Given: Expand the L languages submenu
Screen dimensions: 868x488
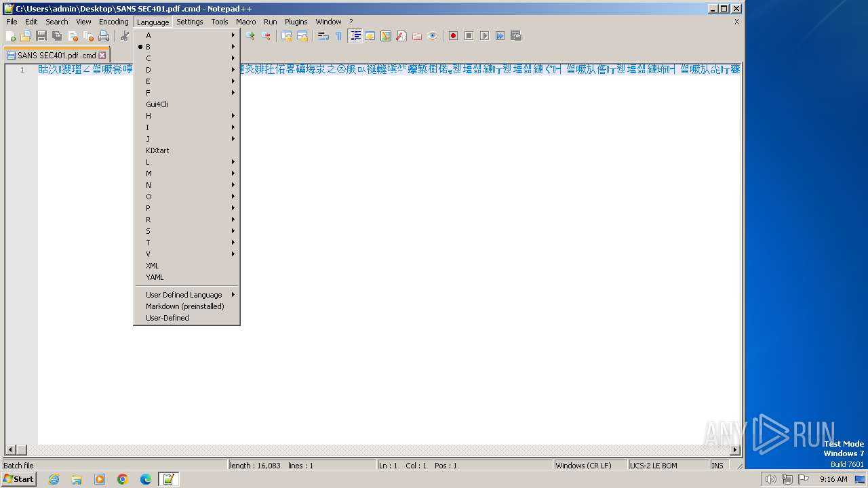Looking at the screenshot, I should [x=187, y=162].
